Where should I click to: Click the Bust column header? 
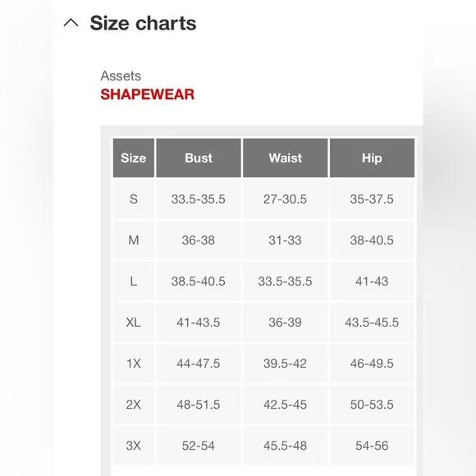pos(199,158)
